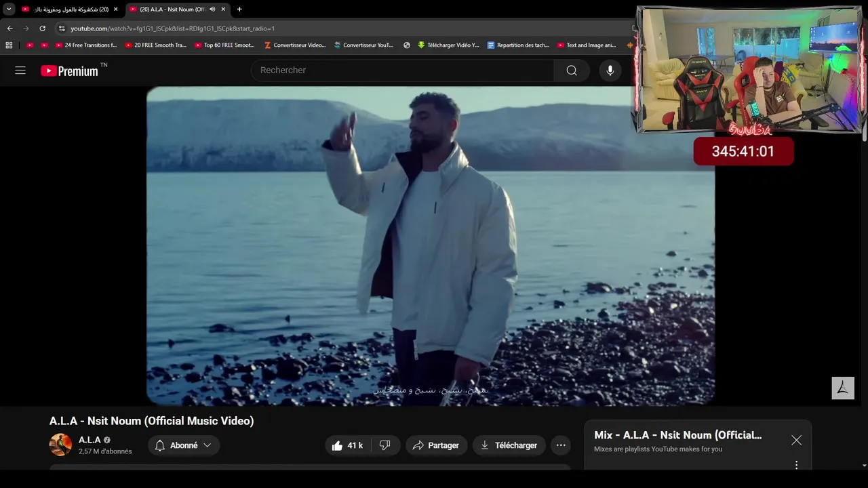Open '24 Free Transitions' bookmark
868x488 pixels.
pos(86,45)
